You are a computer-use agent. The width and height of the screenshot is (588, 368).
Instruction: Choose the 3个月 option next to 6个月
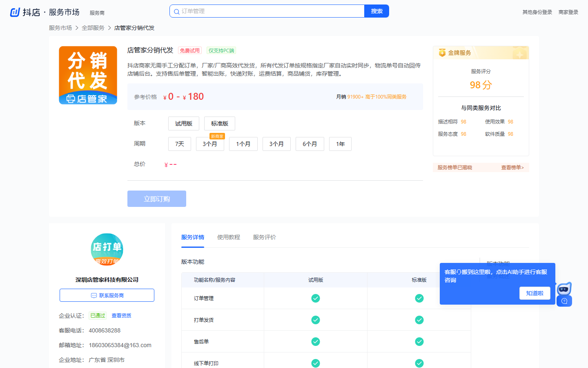point(276,144)
